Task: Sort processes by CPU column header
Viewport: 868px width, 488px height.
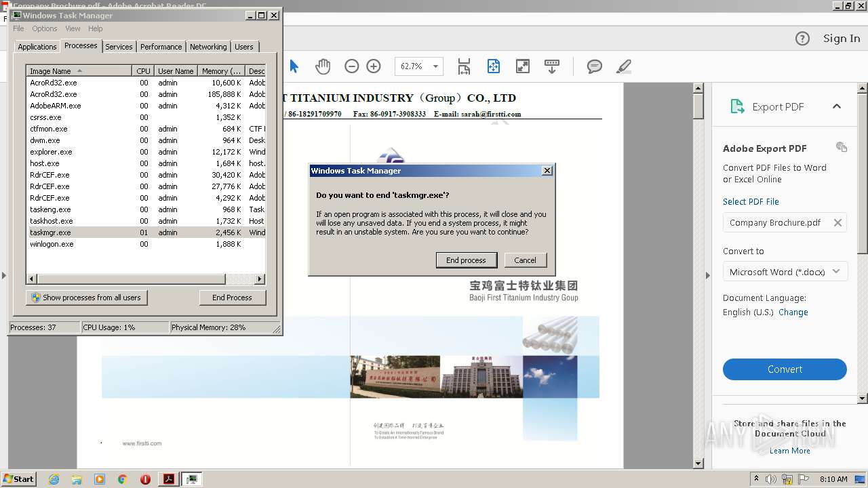Action: pyautogui.click(x=143, y=71)
